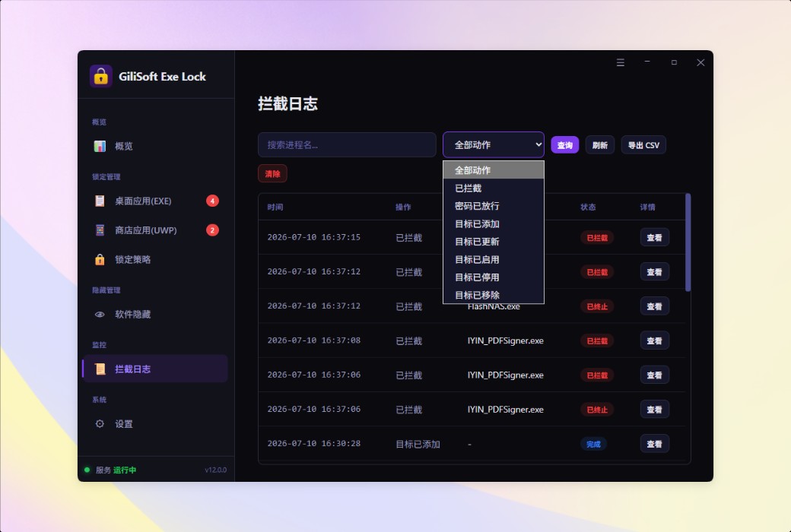
Task: Click the 刷新 button
Action: 600,145
